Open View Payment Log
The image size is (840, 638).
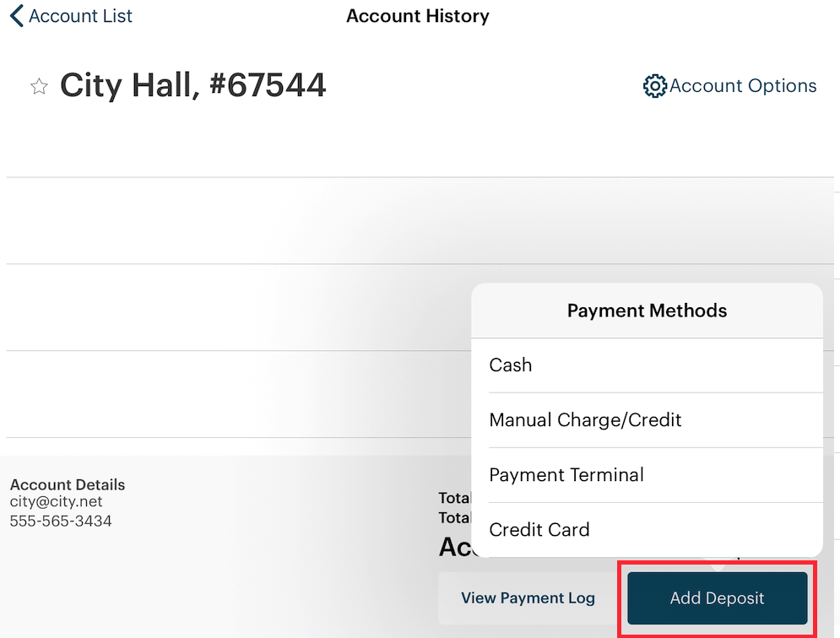[528, 597]
